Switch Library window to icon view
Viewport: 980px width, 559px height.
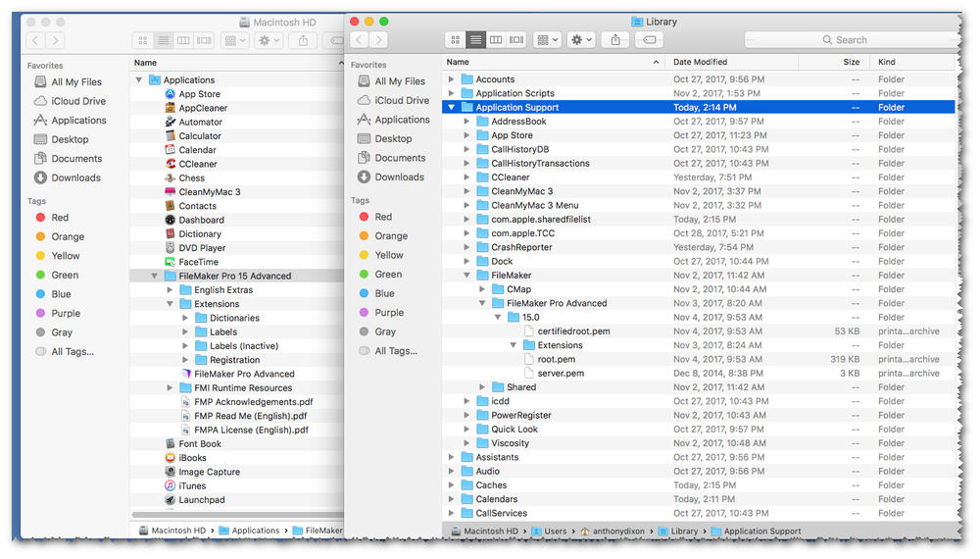(456, 40)
